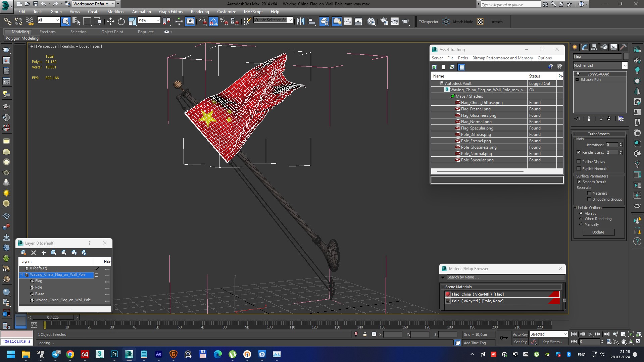Open the Modifiers menu
The image size is (644, 362).
coord(115,11)
